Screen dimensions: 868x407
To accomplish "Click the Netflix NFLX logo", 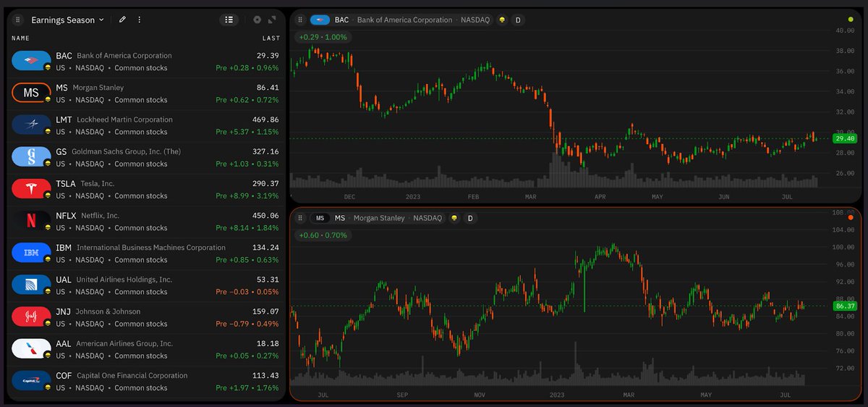I will 31,220.
